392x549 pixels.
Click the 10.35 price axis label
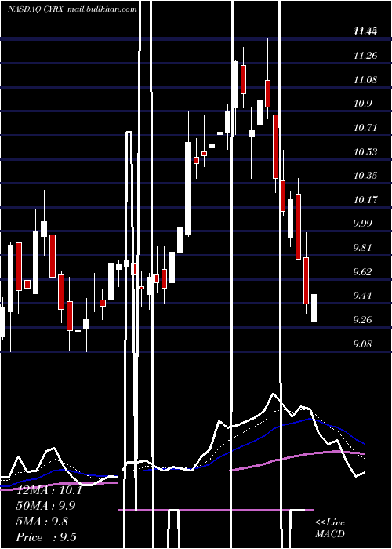tap(365, 176)
